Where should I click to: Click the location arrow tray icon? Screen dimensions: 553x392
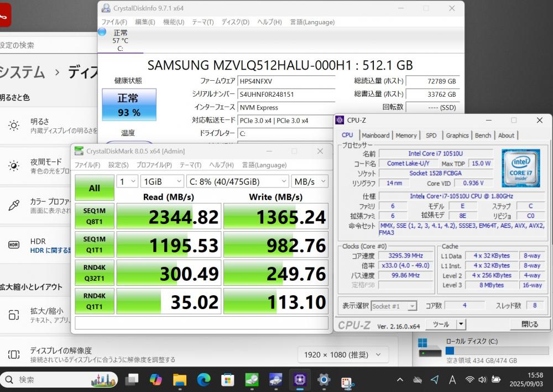coord(435,380)
